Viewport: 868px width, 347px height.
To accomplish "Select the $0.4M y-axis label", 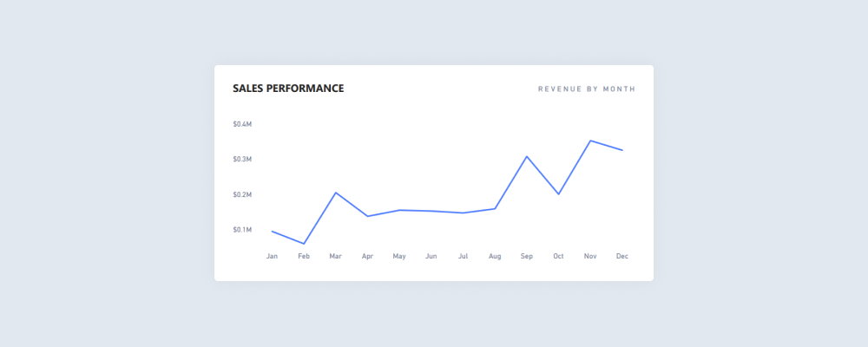I will tap(242, 124).
